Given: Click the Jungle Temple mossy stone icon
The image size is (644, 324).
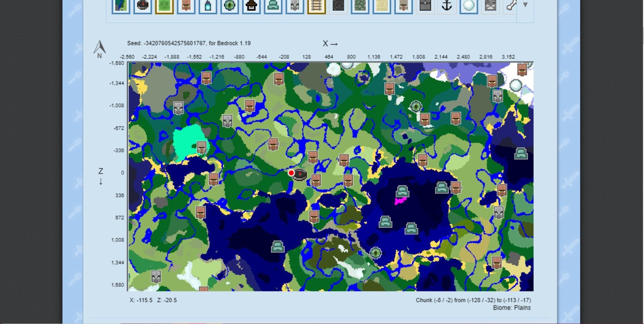Looking at the screenshot, I should click(x=360, y=6).
